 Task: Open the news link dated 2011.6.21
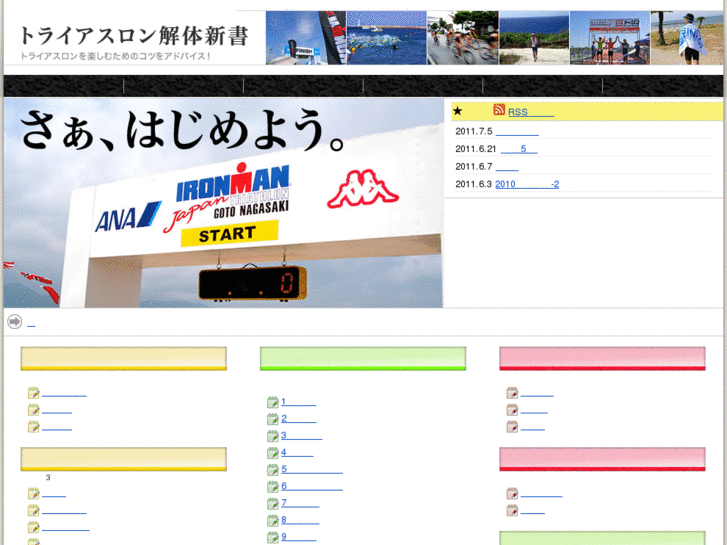519,149
